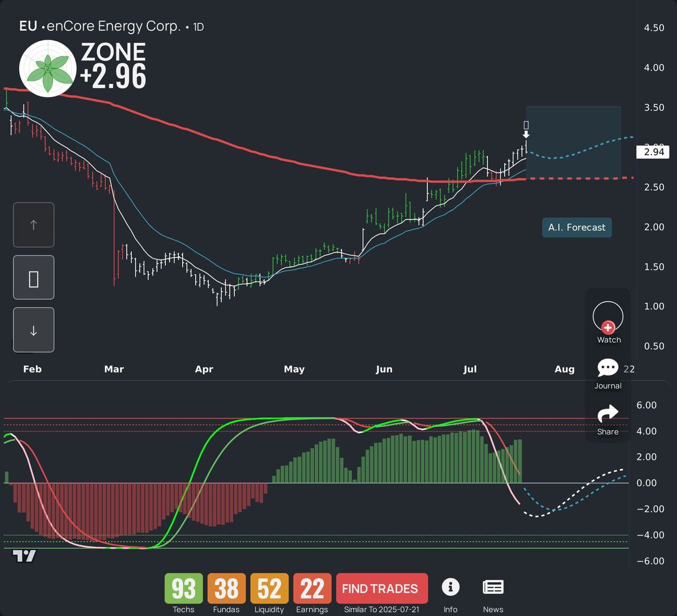The height and width of the screenshot is (616, 677).
Task: Click the 1.00 price axis label
Action: [654, 306]
